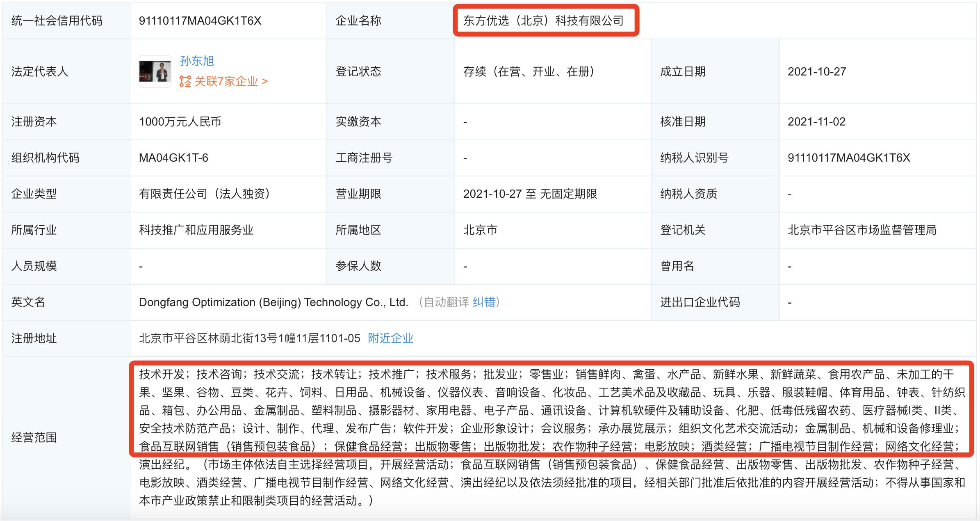Image resolution: width=980 pixels, height=521 pixels.
Task: Click the organization code MA04GK1T-6
Action: [173, 158]
